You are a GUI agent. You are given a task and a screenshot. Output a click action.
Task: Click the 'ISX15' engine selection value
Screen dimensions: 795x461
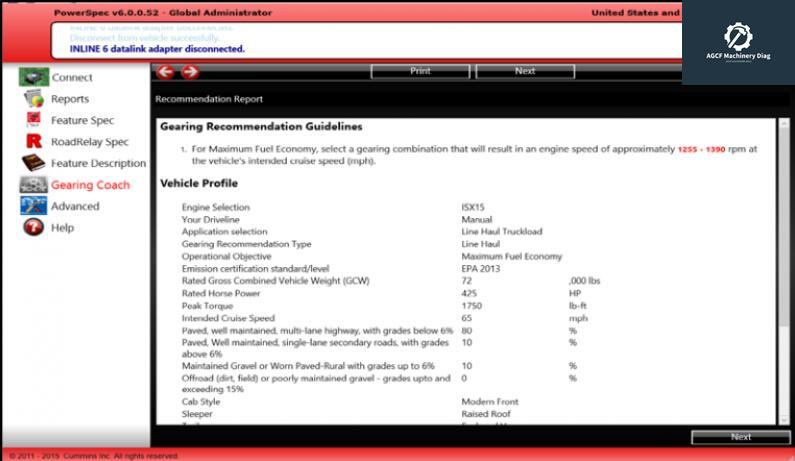[x=473, y=207]
